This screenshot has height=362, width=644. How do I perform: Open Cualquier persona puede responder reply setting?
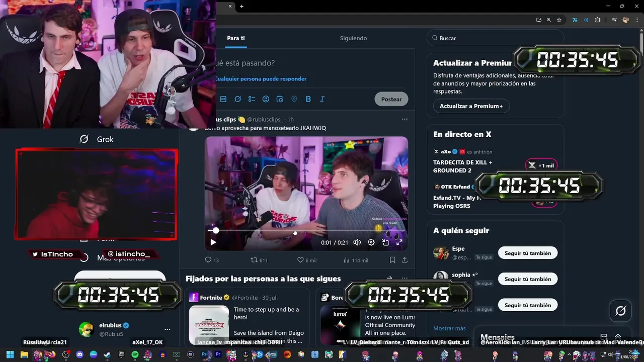[x=261, y=79]
